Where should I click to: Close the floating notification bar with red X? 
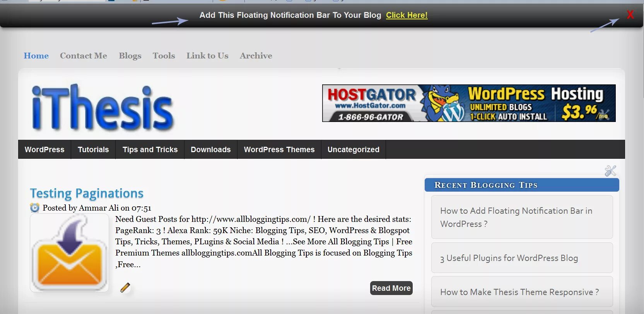point(630,15)
